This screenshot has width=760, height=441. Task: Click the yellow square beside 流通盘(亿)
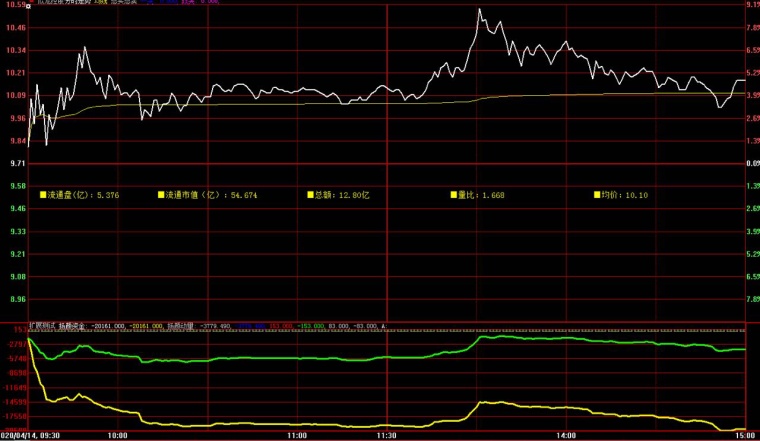point(43,196)
